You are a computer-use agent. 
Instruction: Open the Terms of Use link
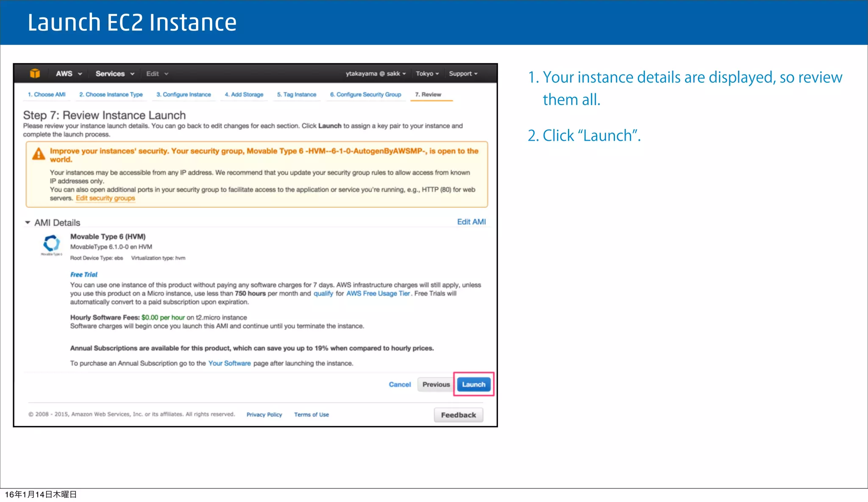tap(312, 415)
